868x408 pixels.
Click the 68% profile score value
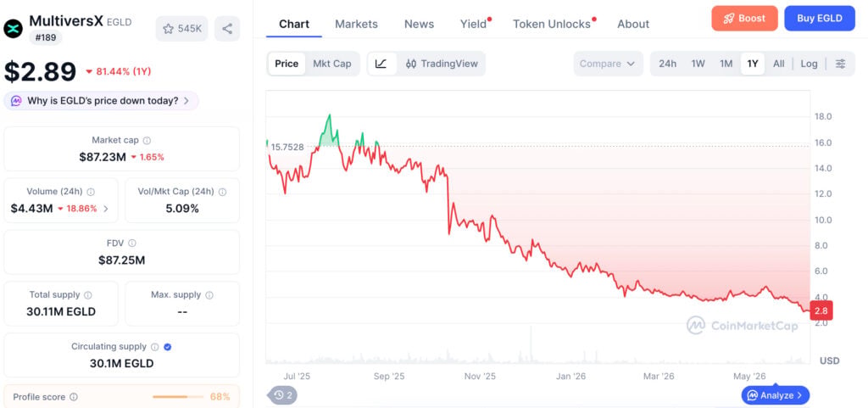(220, 397)
